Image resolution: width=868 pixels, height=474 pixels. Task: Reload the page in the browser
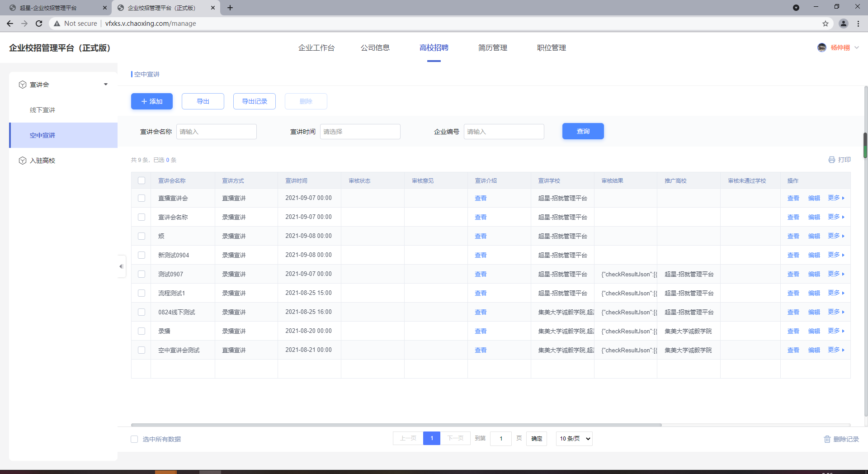coord(39,24)
